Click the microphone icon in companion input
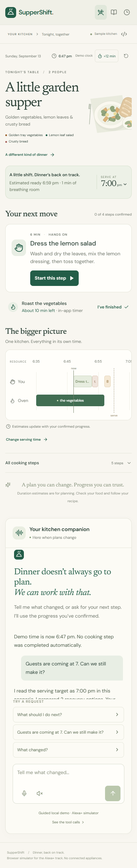Screen dimensions: 137x868 pyautogui.click(x=24, y=793)
